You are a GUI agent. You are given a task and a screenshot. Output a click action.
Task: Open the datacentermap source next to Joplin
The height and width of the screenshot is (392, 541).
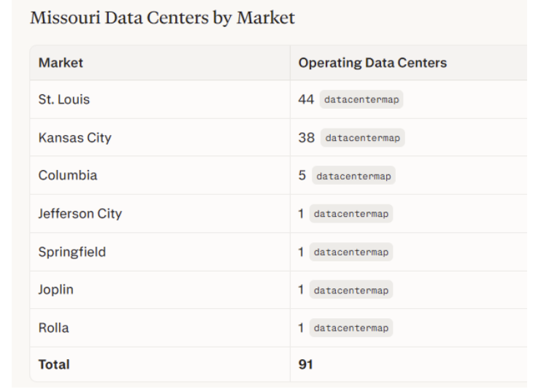(x=351, y=290)
